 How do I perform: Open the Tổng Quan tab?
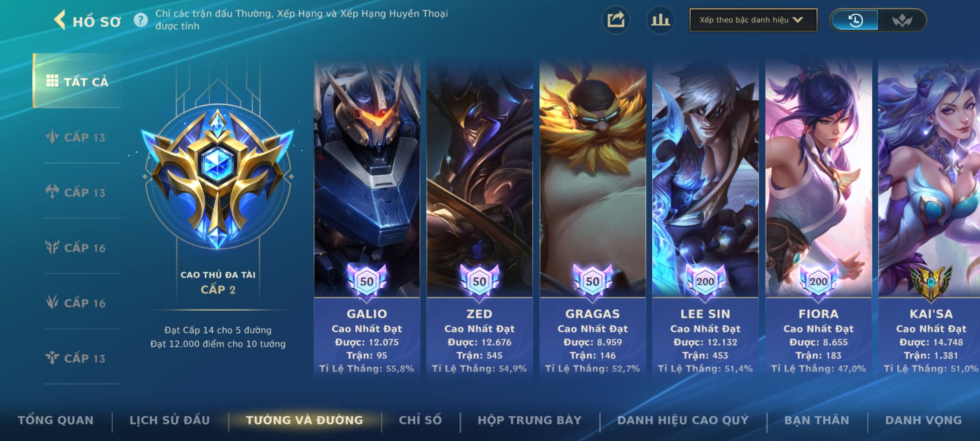point(56,420)
